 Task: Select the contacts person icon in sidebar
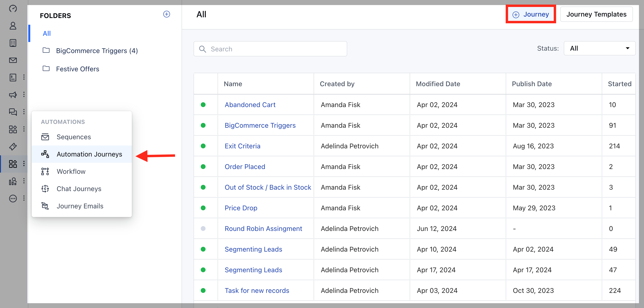tap(13, 26)
